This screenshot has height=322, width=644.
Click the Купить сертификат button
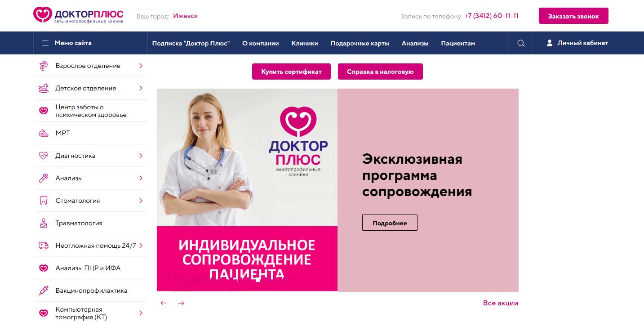tap(291, 72)
